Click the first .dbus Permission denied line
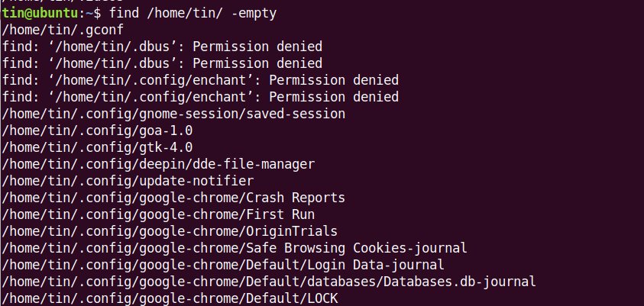 point(162,47)
